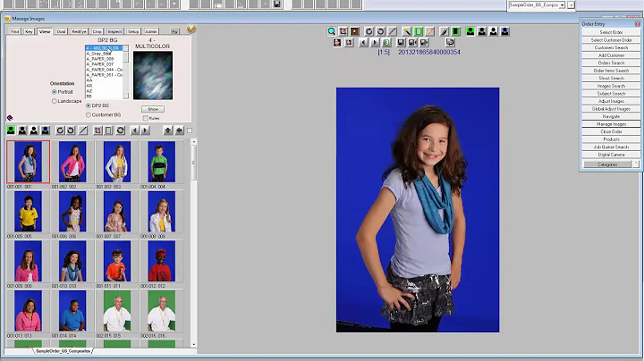Switch to the RedEye tab

(x=80, y=31)
